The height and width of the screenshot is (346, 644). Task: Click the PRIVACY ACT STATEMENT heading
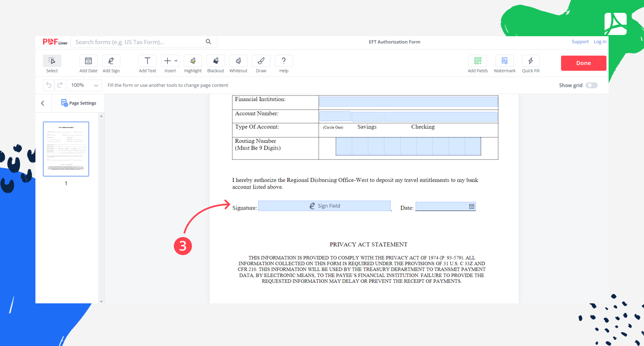(368, 245)
